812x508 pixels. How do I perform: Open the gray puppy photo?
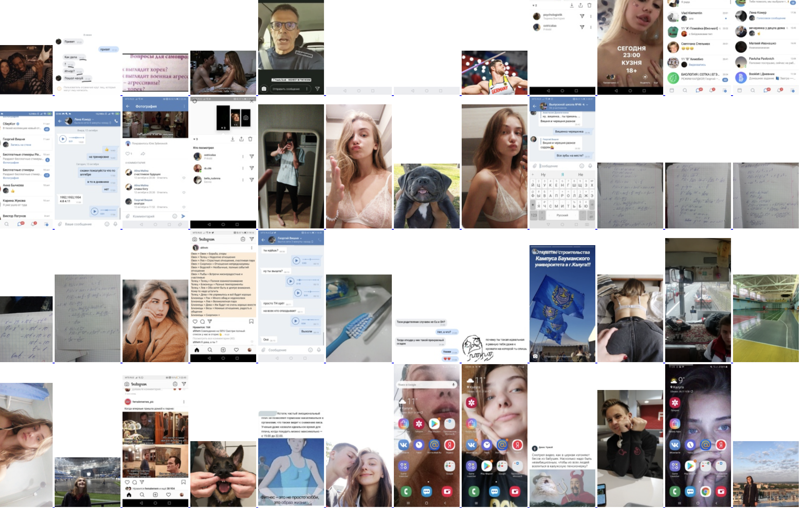pos(427,196)
